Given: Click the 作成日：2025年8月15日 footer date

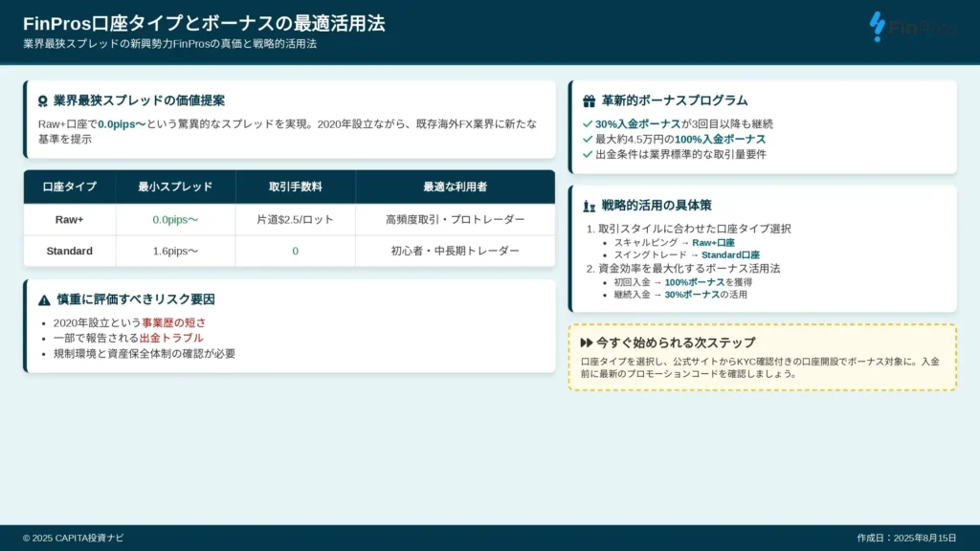Looking at the screenshot, I should 906,538.
